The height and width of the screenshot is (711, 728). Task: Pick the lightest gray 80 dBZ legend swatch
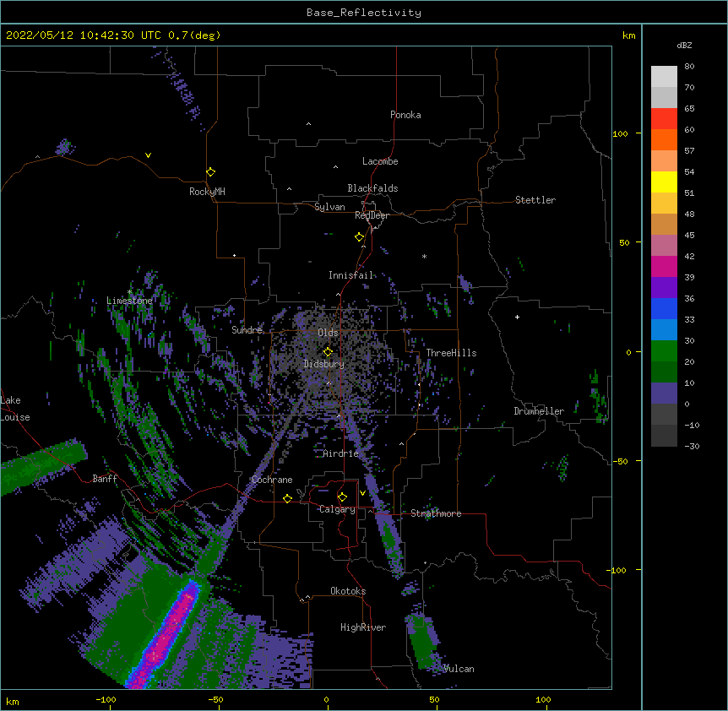point(664,77)
